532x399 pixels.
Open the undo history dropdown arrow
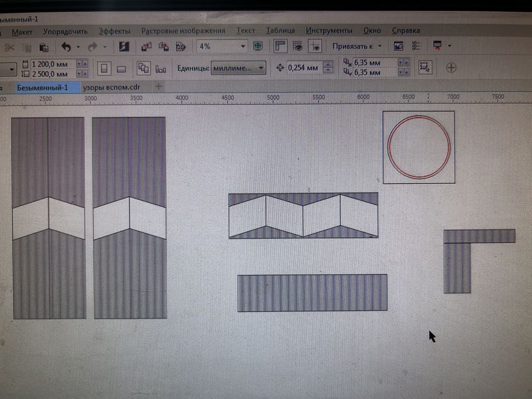(78, 47)
